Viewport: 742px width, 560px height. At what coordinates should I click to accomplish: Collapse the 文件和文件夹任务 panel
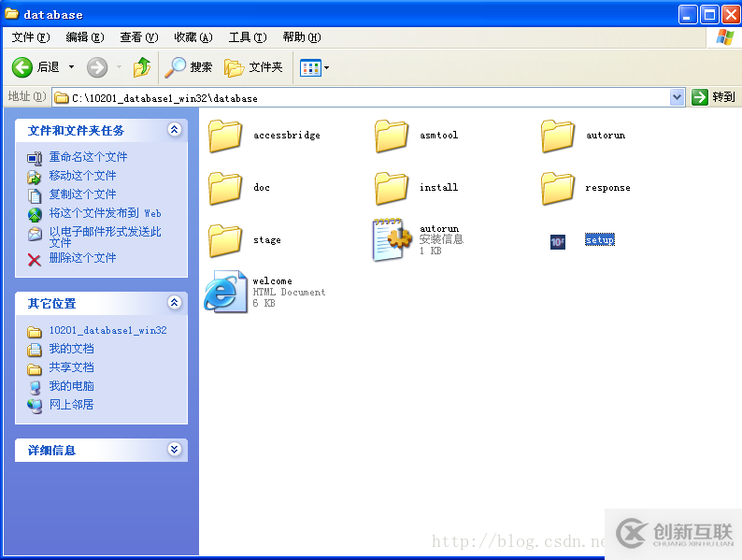[174, 129]
